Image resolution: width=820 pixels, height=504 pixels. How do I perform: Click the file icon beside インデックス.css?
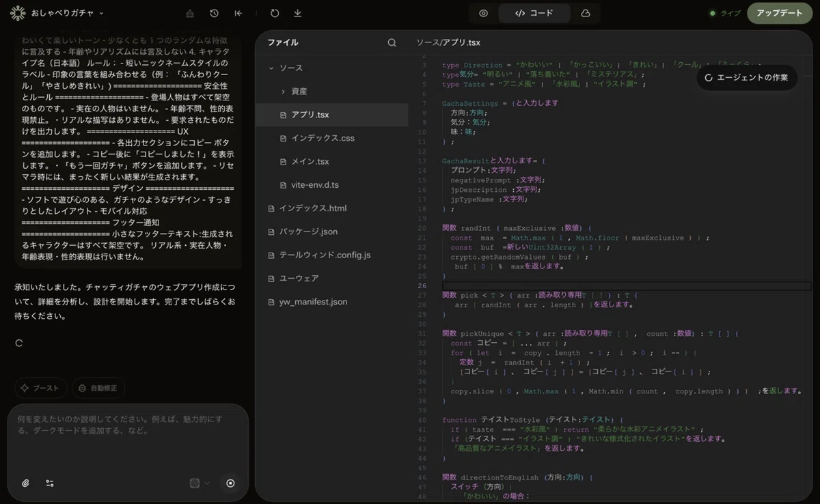[284, 138]
